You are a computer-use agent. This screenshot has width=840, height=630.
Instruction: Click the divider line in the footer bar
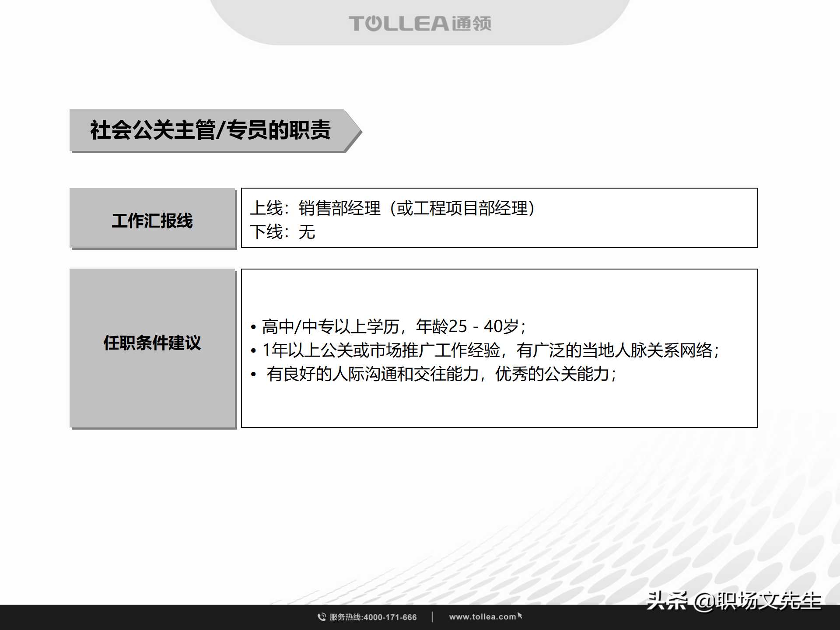[x=433, y=616]
